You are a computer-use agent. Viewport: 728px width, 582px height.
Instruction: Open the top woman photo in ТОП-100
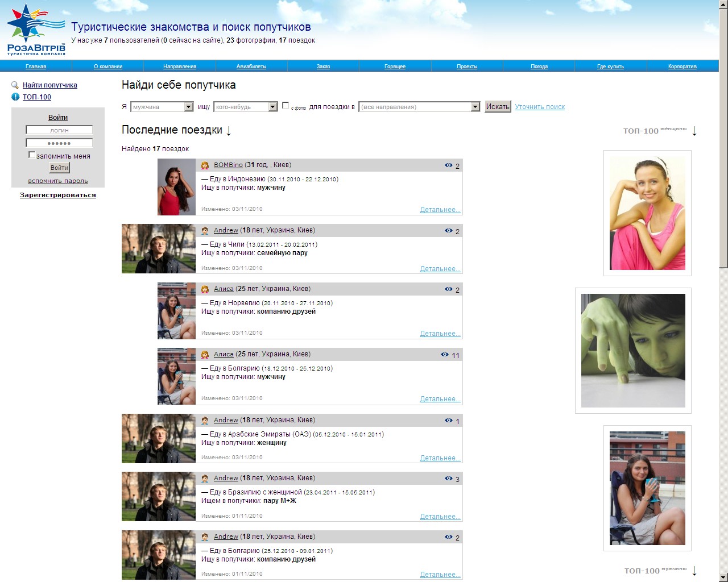[647, 213]
